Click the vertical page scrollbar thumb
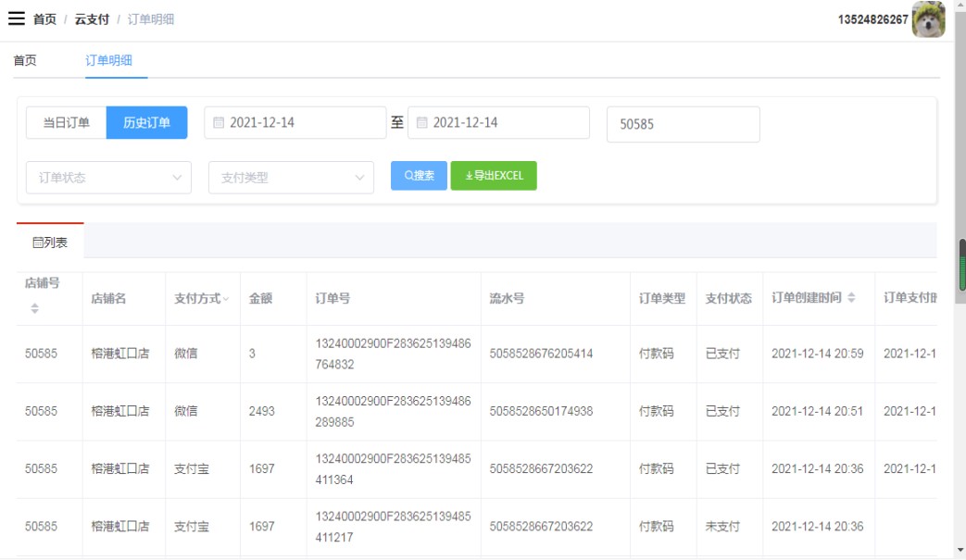 pyautogui.click(x=961, y=267)
